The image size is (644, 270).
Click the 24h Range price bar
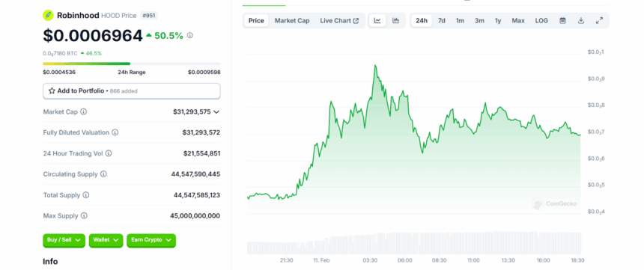point(132,64)
